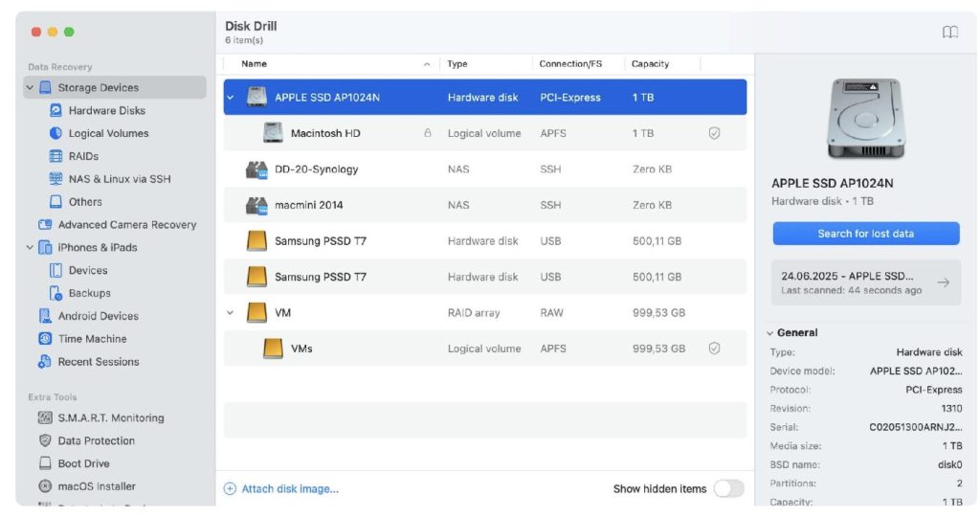This screenshot has height=518, width=980.
Task: Open Time Machine in sidebar
Action: click(x=92, y=338)
